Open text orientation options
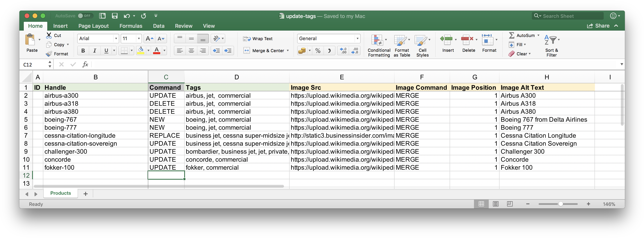The image size is (644, 238). [x=218, y=39]
